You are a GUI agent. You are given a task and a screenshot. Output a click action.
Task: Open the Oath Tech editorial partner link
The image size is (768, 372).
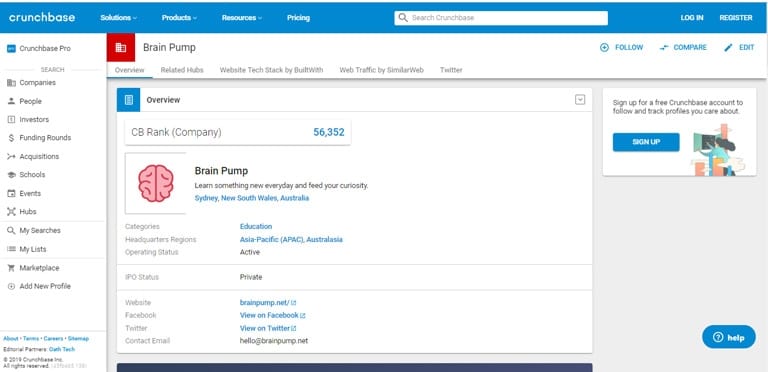click(x=62, y=349)
